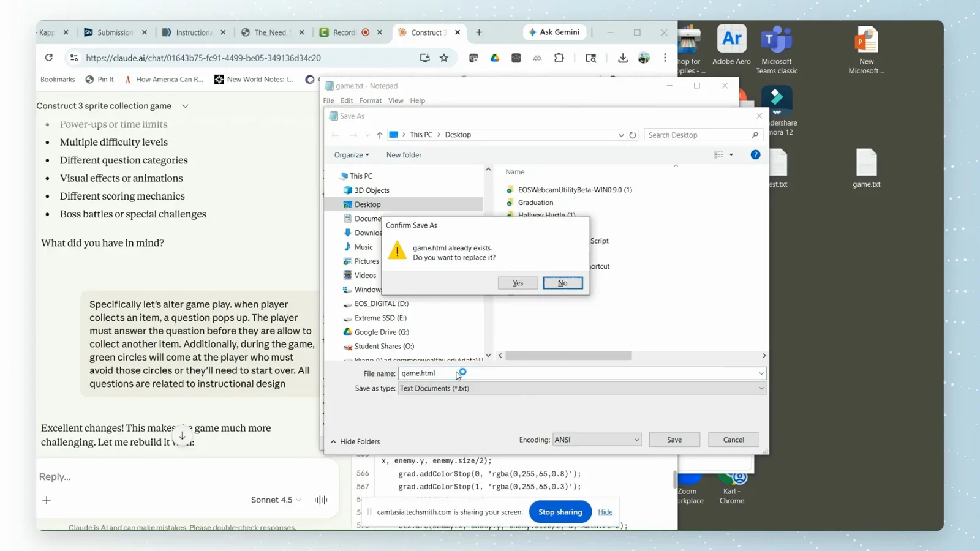
Task: Open Notepad View menu
Action: (x=396, y=100)
